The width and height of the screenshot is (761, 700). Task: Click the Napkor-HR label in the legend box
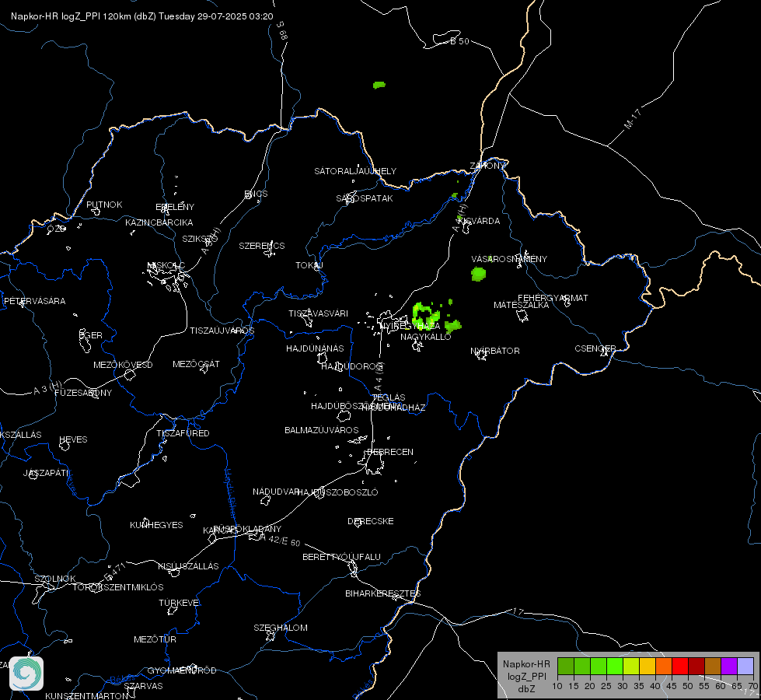pyautogui.click(x=526, y=664)
